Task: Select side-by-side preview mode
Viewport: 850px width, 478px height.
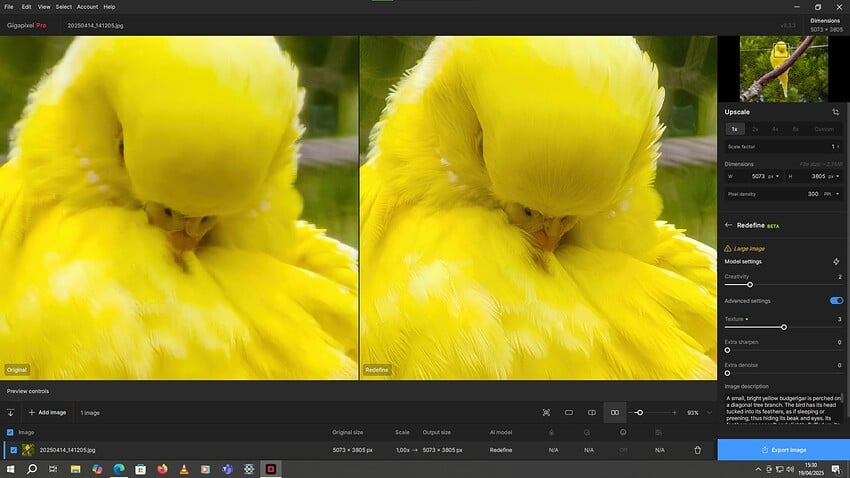Action: tap(615, 413)
